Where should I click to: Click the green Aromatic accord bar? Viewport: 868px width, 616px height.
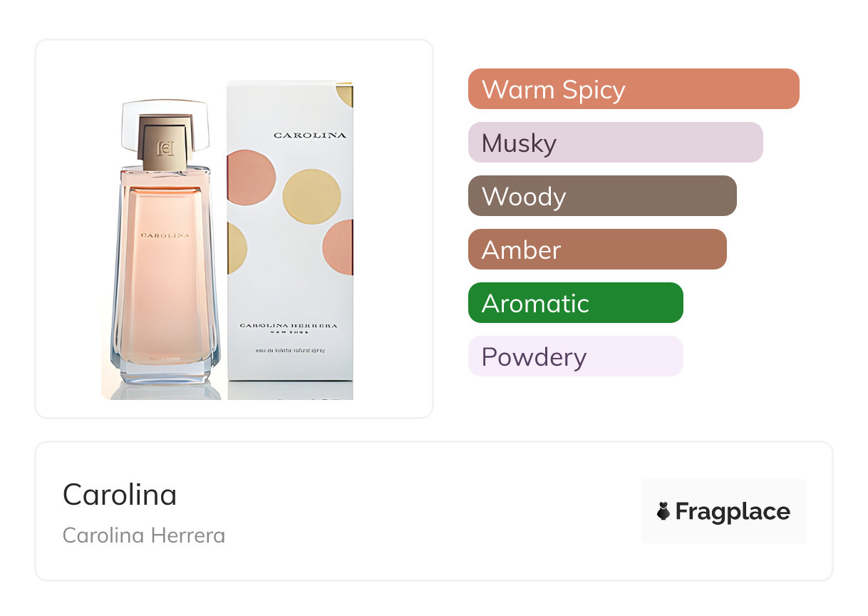pos(575,303)
